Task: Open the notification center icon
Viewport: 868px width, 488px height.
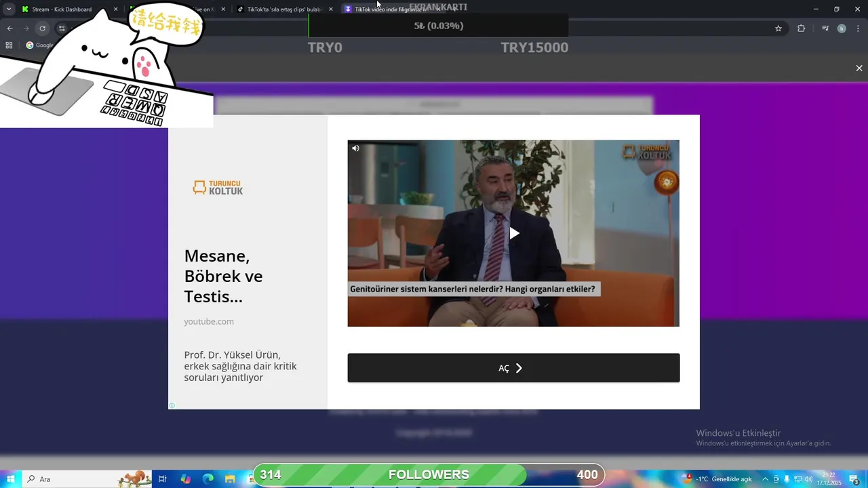Action: 854,479
